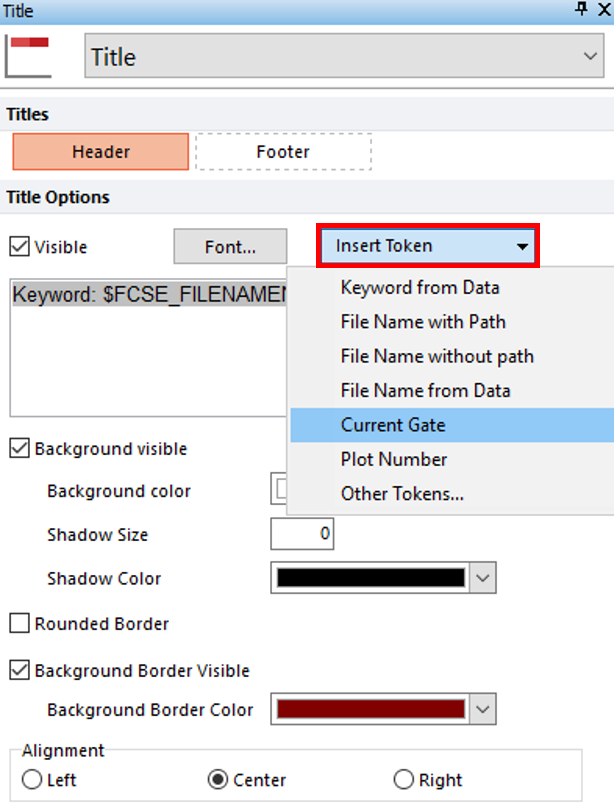
Task: Select Center alignment radio button
Action: click(218, 779)
